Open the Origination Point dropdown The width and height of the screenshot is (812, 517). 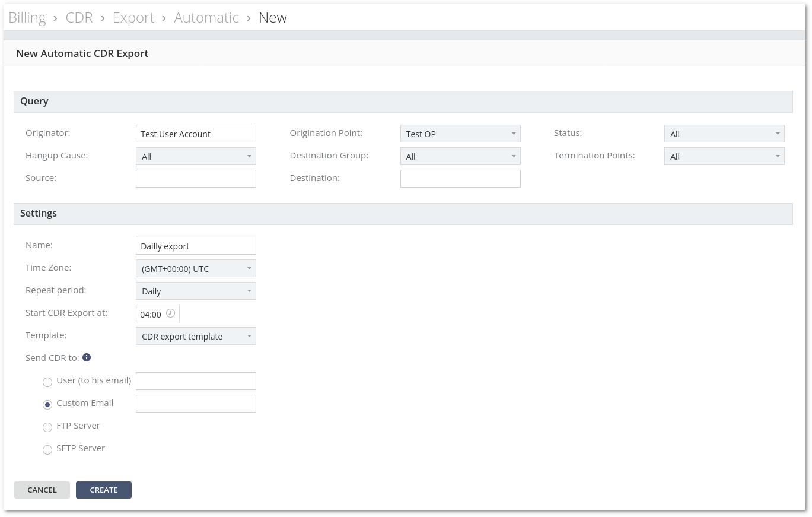(460, 134)
